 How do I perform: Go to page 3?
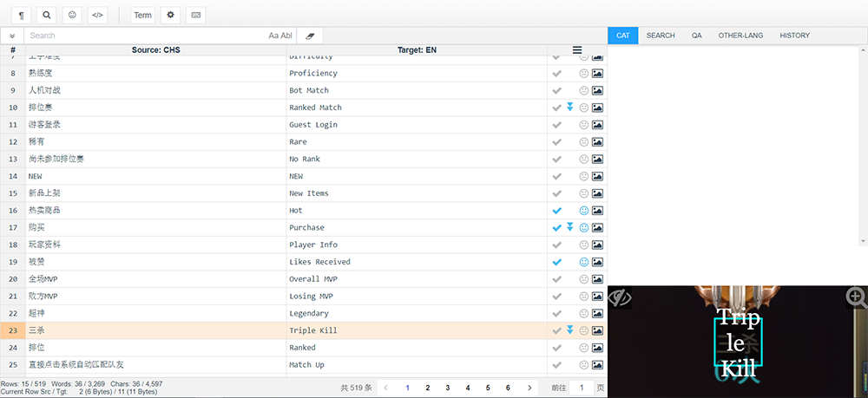(x=447, y=388)
